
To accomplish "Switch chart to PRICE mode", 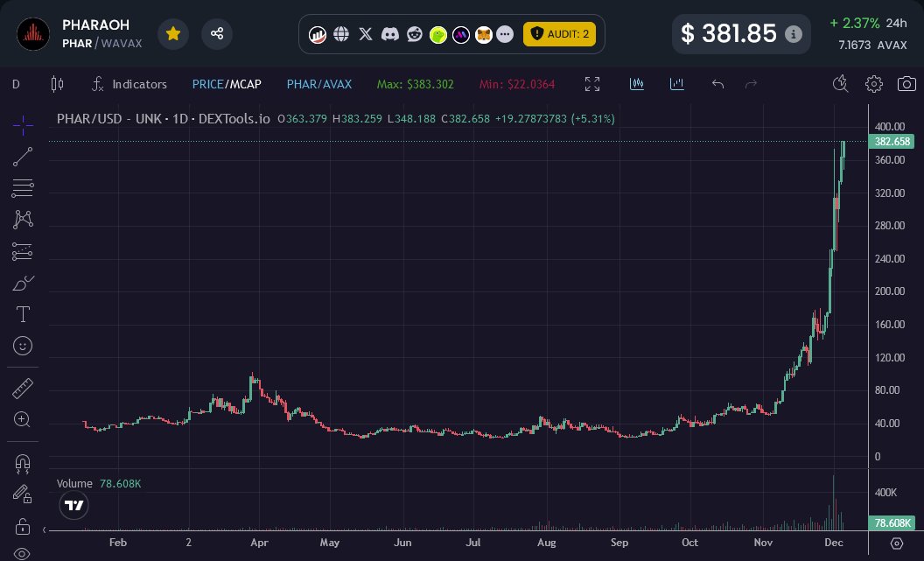I will click(x=207, y=84).
